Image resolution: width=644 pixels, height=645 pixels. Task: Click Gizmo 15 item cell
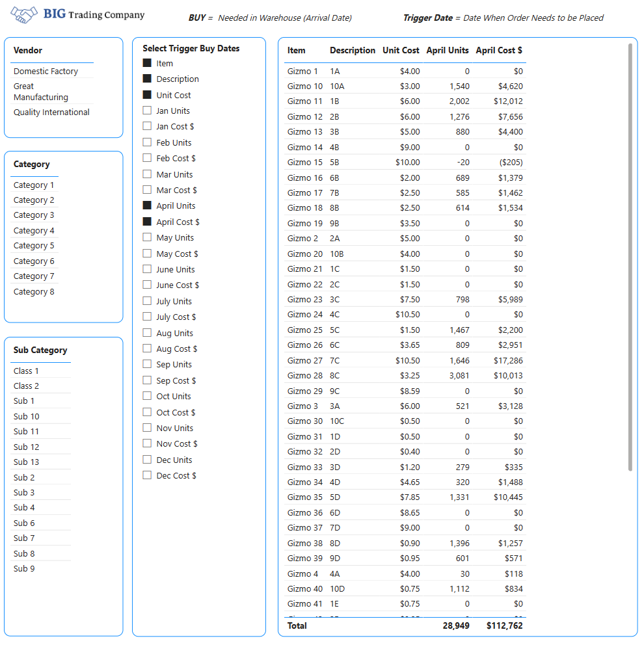305,163
